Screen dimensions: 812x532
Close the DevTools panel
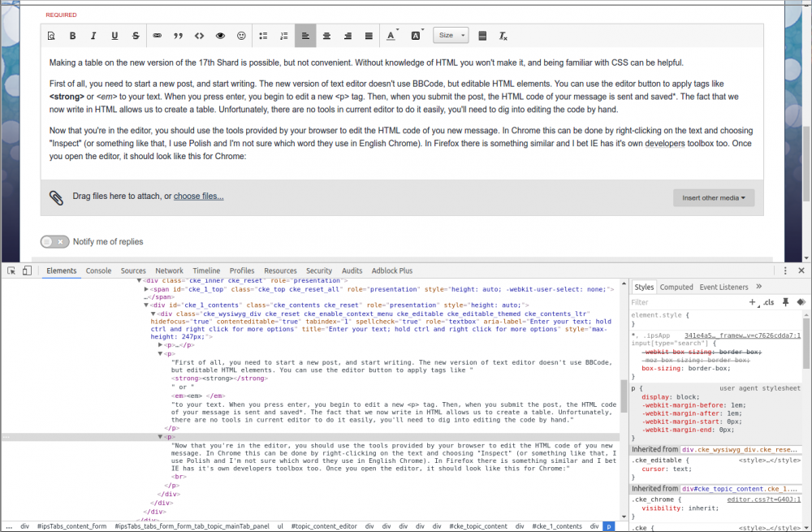point(801,270)
